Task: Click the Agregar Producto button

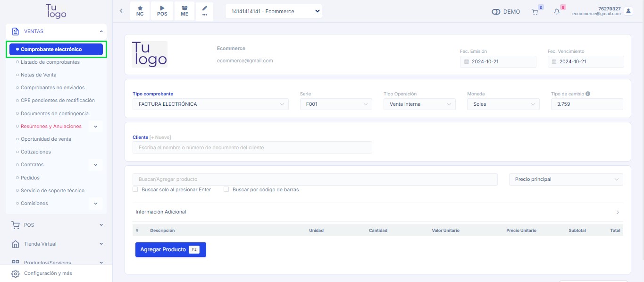Action: click(x=170, y=249)
